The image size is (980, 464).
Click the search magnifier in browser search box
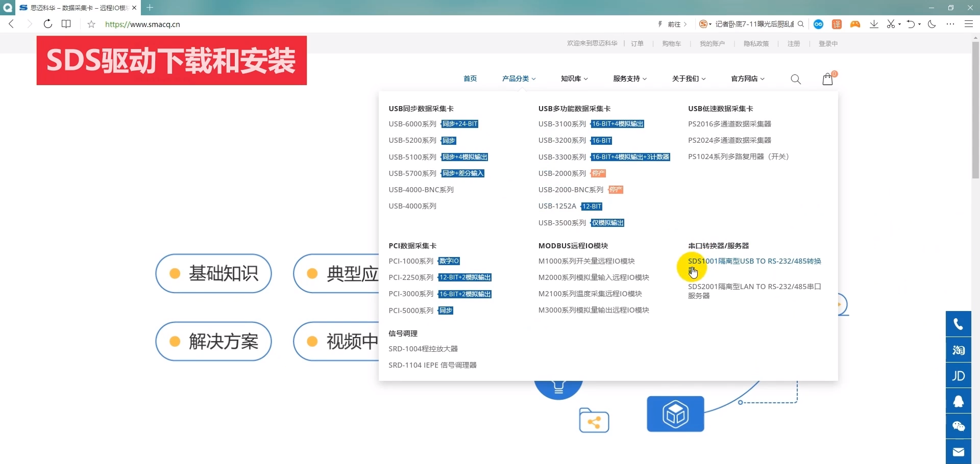point(801,24)
